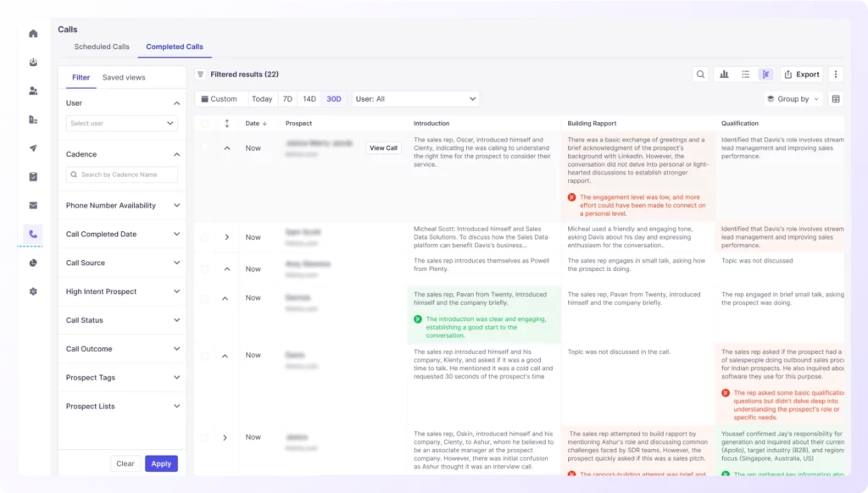
Task: Open the three-dot more options menu
Action: (836, 75)
